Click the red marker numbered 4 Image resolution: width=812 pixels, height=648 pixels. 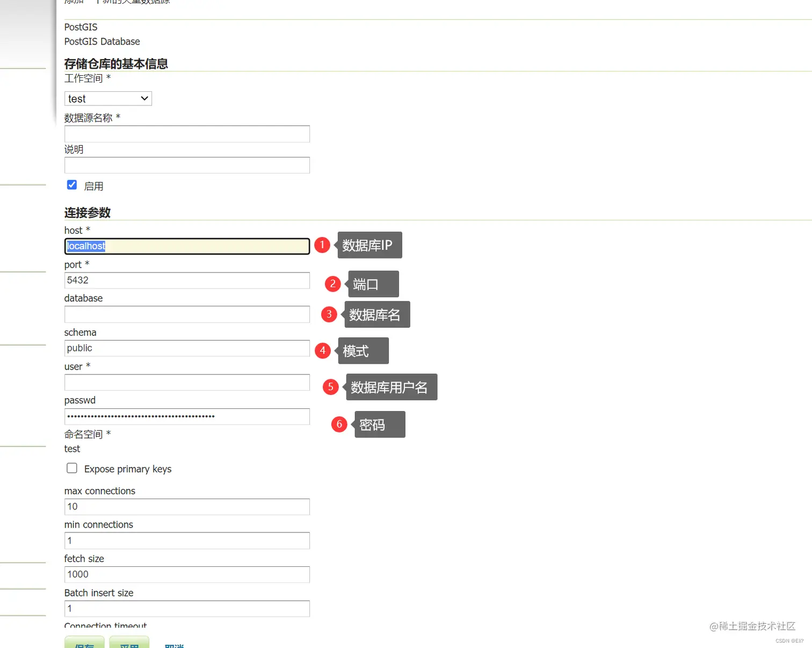tap(322, 350)
